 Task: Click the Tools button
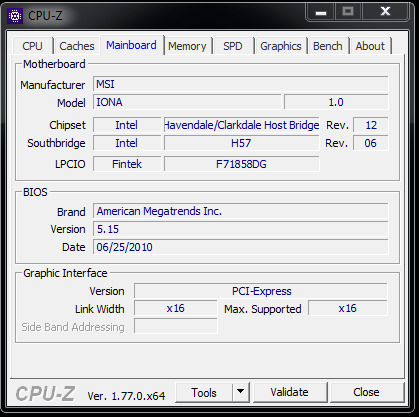(204, 393)
